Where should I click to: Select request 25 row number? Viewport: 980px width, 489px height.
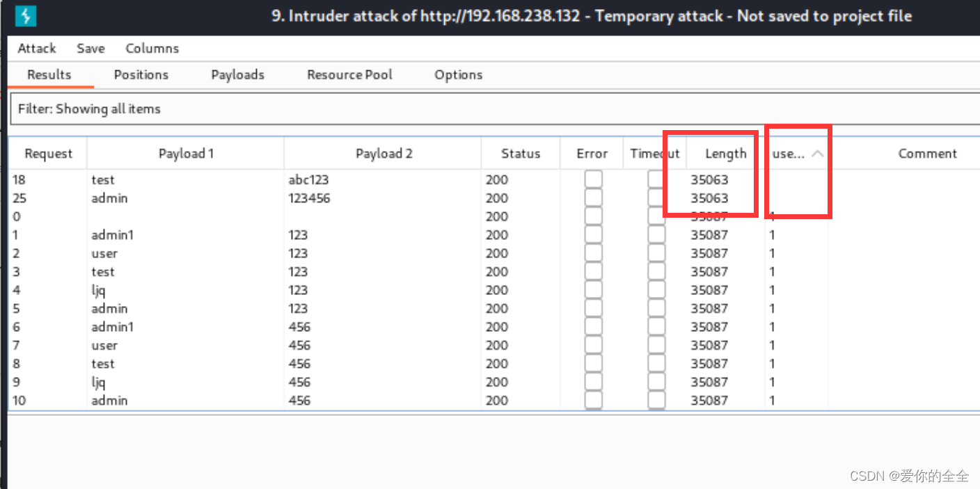19,198
